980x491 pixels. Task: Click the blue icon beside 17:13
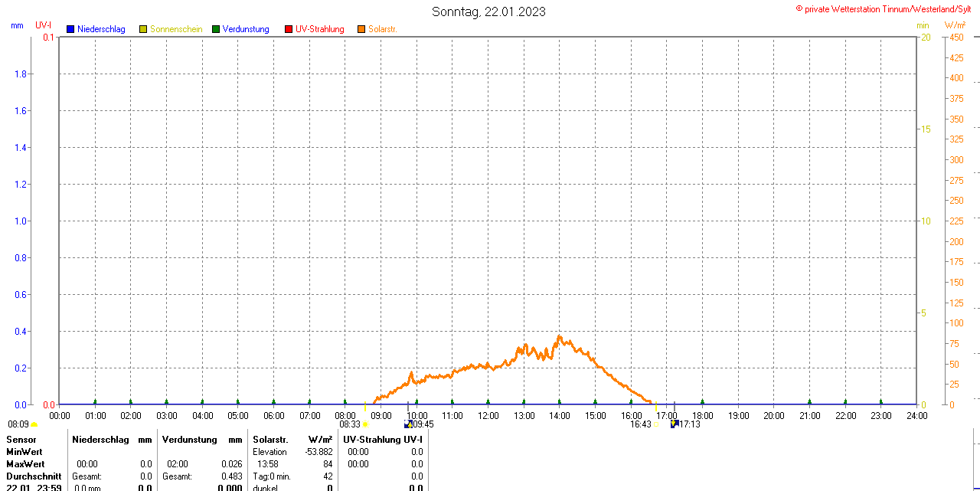pyautogui.click(x=674, y=424)
